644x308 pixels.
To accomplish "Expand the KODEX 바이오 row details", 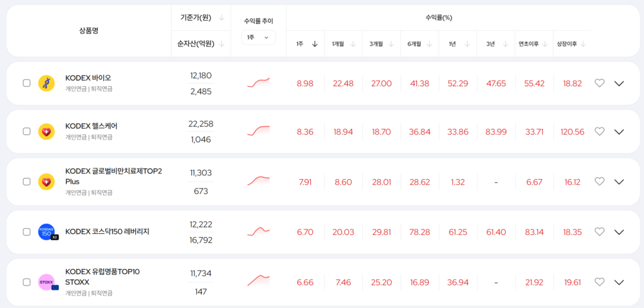I will [619, 83].
